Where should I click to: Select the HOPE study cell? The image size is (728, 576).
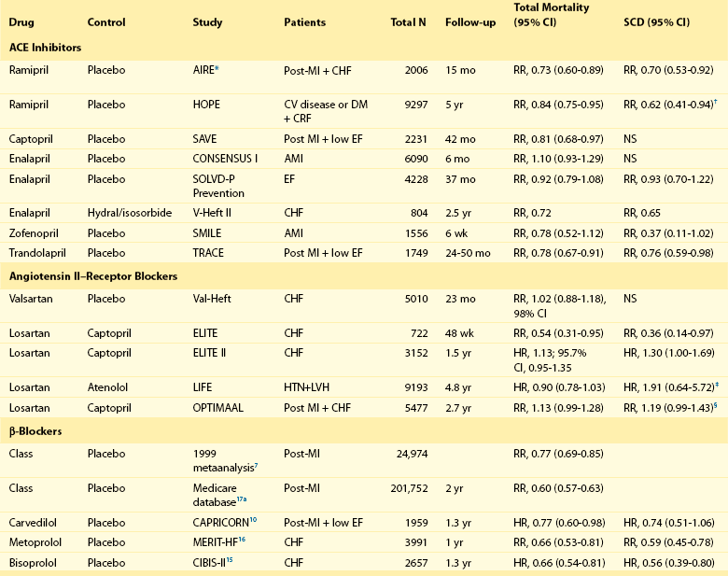point(206,105)
